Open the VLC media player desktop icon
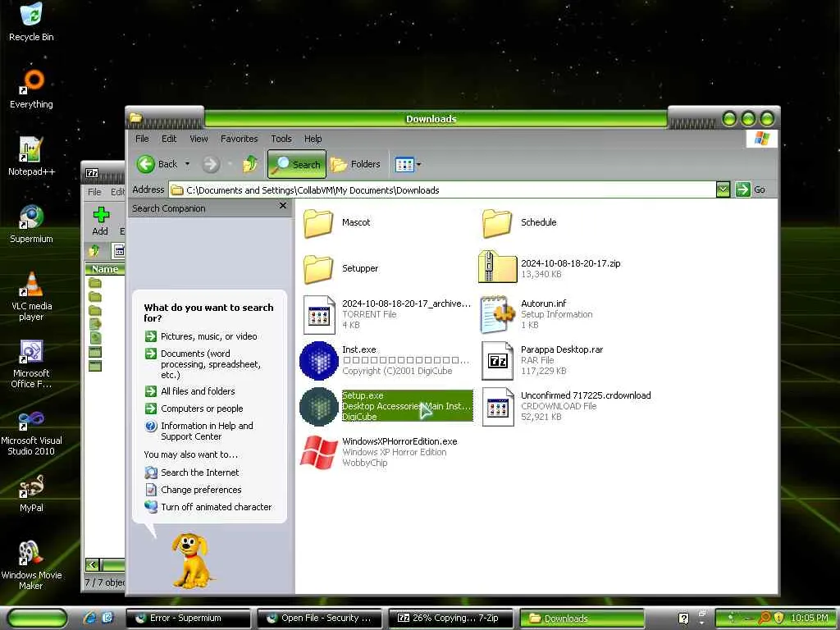The height and width of the screenshot is (630, 840). (x=31, y=295)
